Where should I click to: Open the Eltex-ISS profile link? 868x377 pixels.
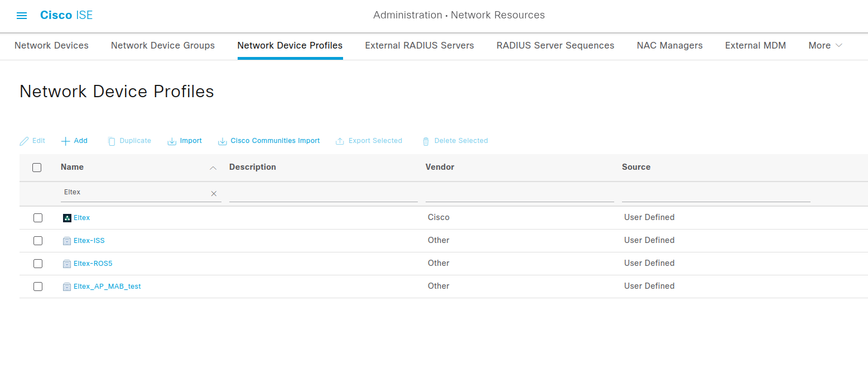coord(89,241)
